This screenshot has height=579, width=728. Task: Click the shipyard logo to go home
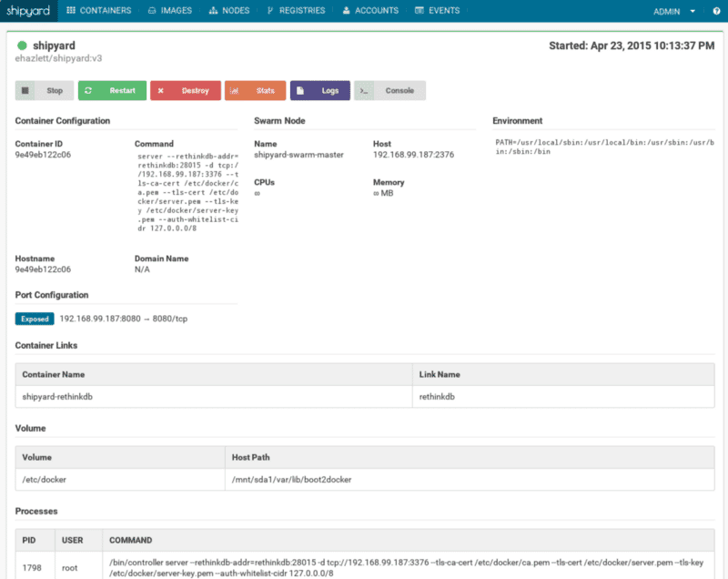pos(30,12)
